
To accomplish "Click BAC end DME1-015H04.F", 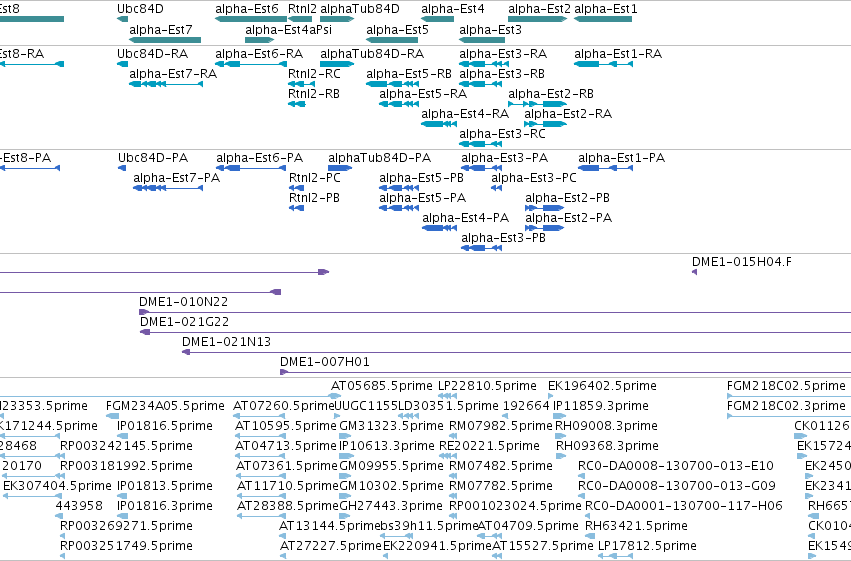I will [741, 262].
